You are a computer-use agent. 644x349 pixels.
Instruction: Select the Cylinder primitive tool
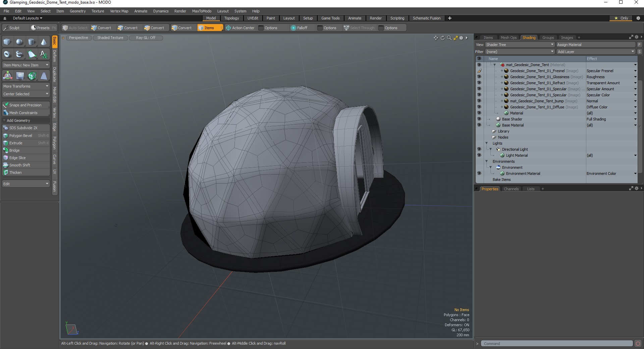click(x=32, y=42)
